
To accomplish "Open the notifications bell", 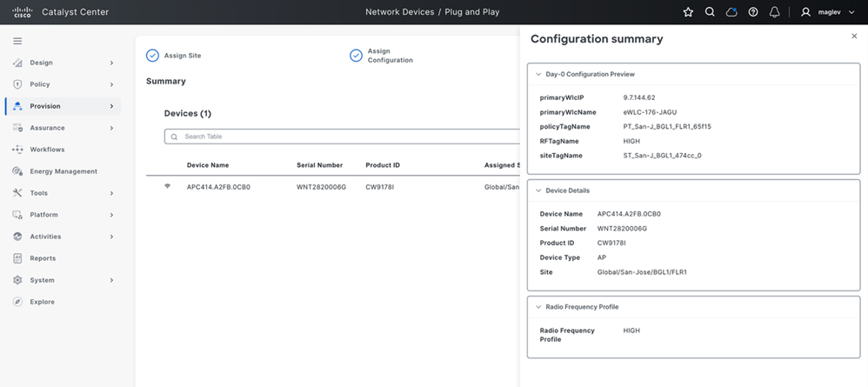I will click(x=774, y=12).
